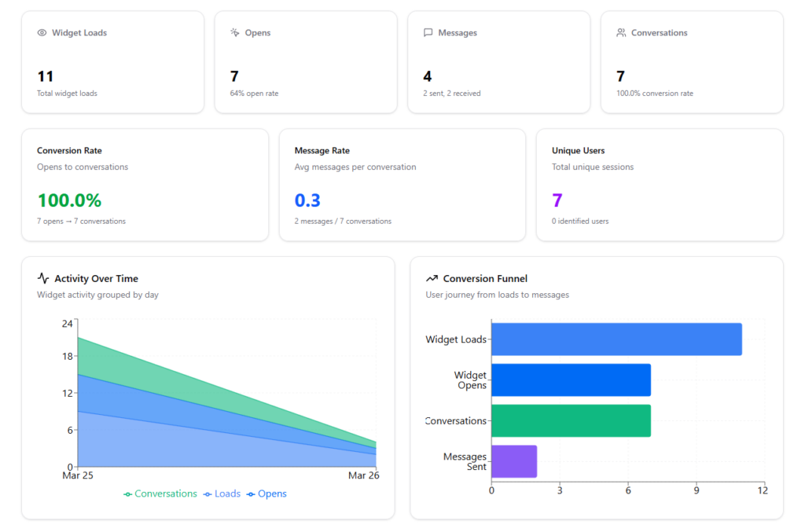Image resolution: width=805 pixels, height=532 pixels.
Task: Click the Widget Loads bar in funnel
Action: click(x=616, y=339)
